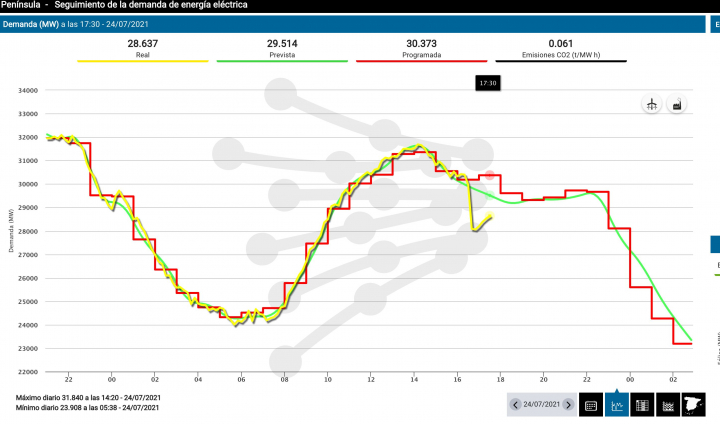Switch to the data table view icon
720x424 pixels.
(x=642, y=405)
